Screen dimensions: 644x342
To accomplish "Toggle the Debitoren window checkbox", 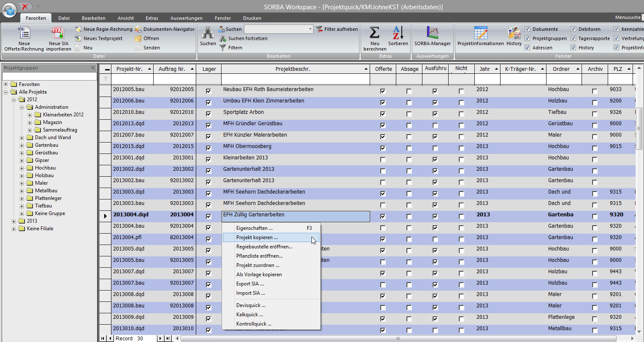I will point(573,29).
